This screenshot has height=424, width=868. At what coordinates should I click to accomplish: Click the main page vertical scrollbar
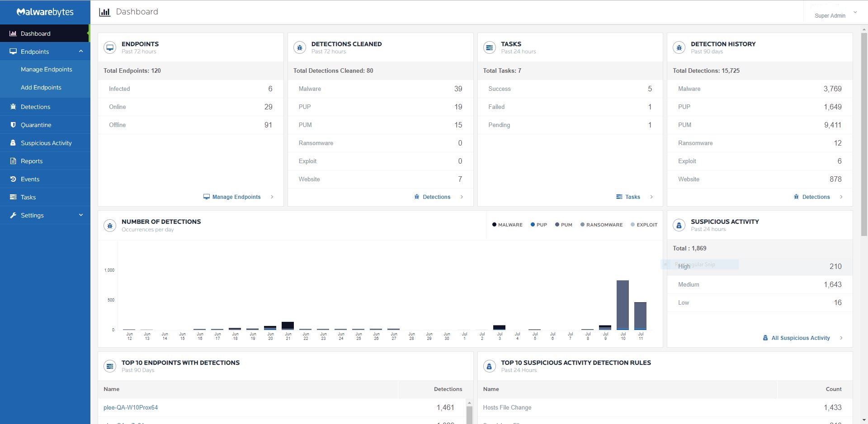(864, 136)
